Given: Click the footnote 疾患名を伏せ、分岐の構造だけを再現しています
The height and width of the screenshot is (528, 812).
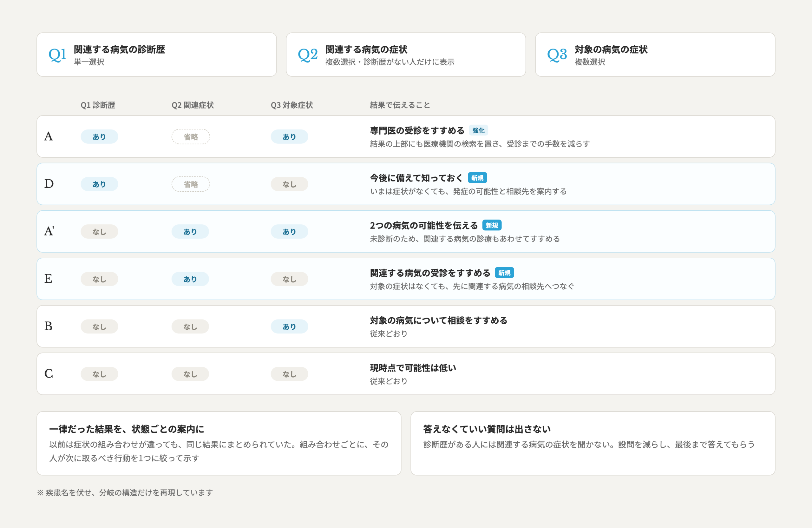Looking at the screenshot, I should coord(129,492).
